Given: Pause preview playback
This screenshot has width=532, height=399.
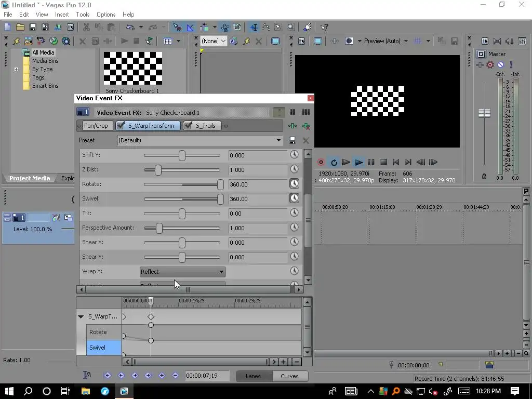Looking at the screenshot, I should (x=371, y=162).
